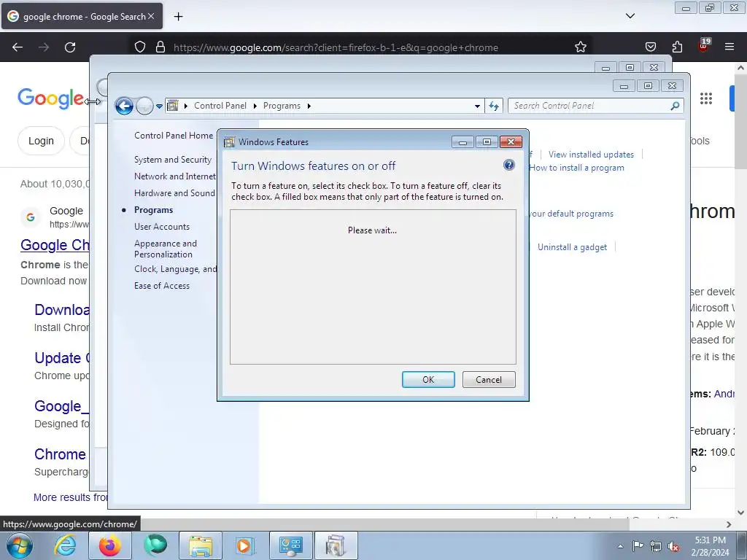Click Control Panel in the breadcrumb
This screenshot has height=560, width=747.
(220, 106)
